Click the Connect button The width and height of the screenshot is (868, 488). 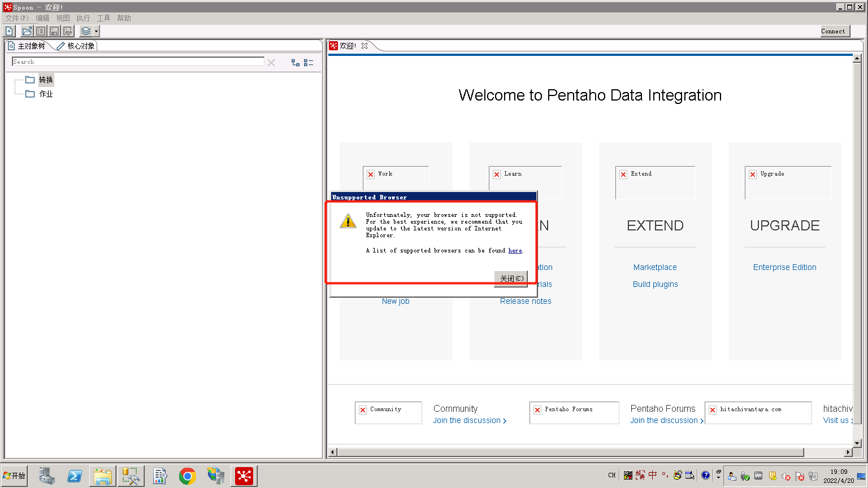835,32
